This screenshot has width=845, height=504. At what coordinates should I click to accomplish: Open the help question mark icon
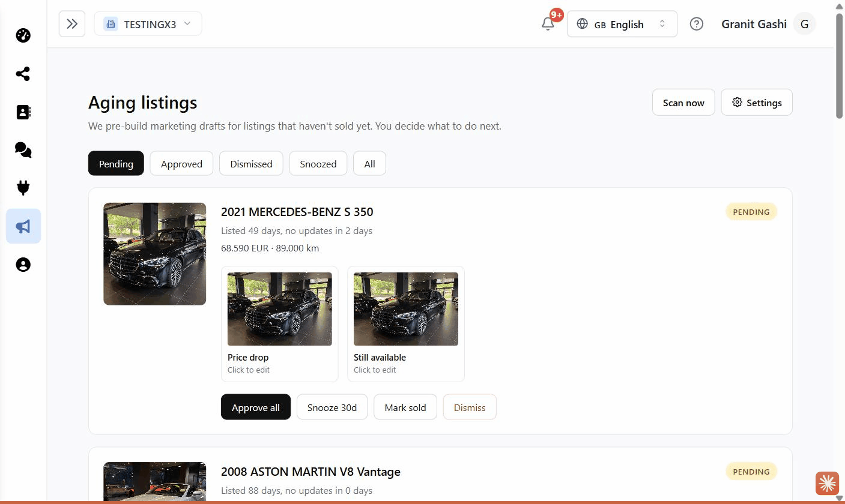click(696, 24)
